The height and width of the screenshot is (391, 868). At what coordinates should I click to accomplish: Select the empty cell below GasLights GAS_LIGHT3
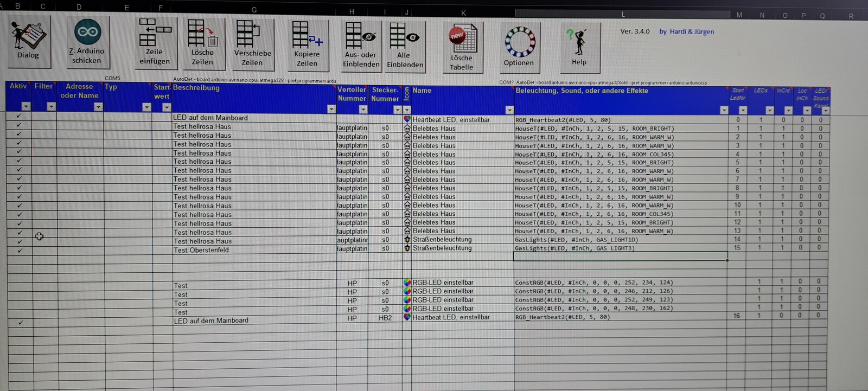tap(620, 257)
